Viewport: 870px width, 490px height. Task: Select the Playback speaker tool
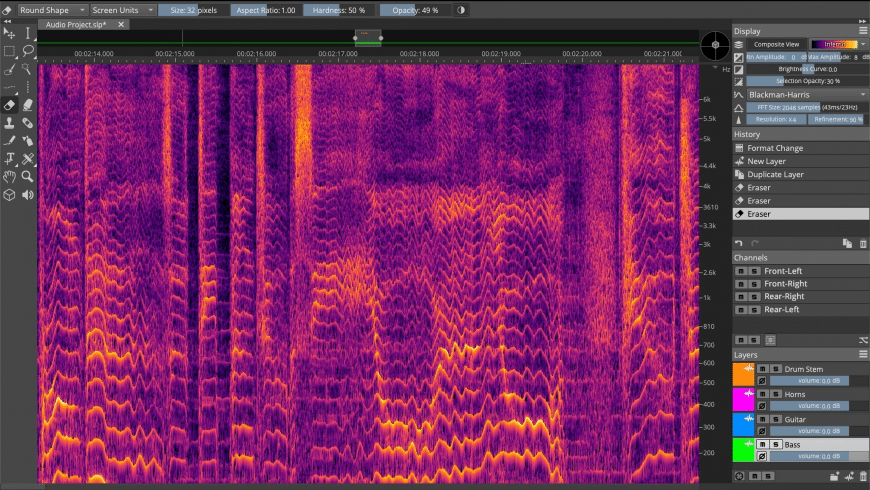28,194
